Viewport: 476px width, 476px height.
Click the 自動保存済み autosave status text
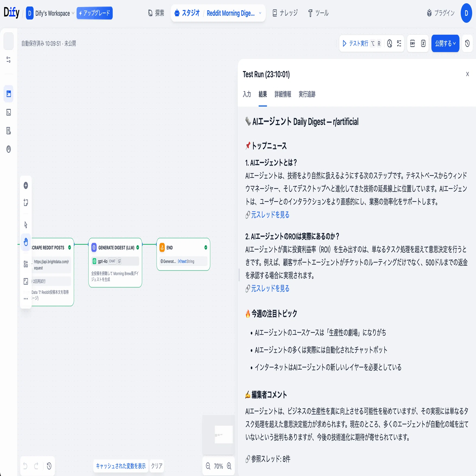[x=49, y=43]
